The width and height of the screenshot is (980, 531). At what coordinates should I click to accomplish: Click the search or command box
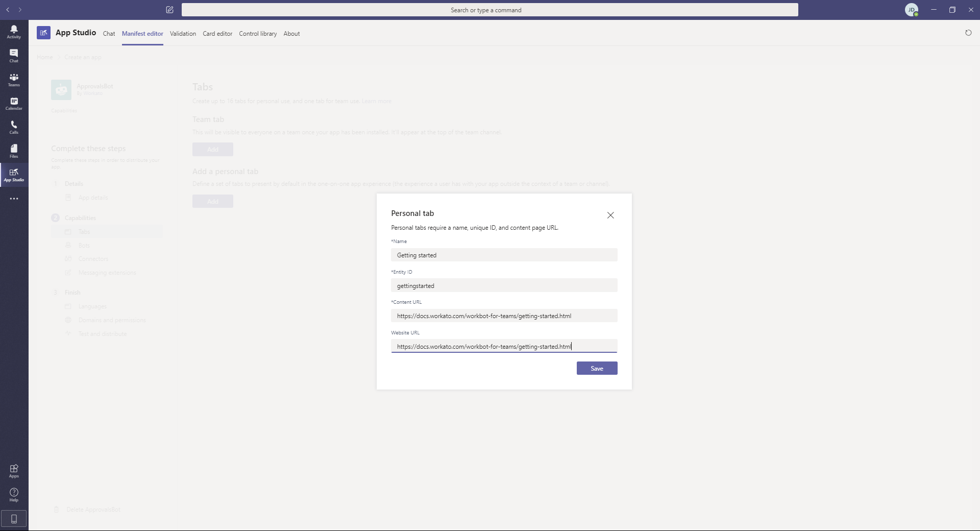pyautogui.click(x=489, y=10)
